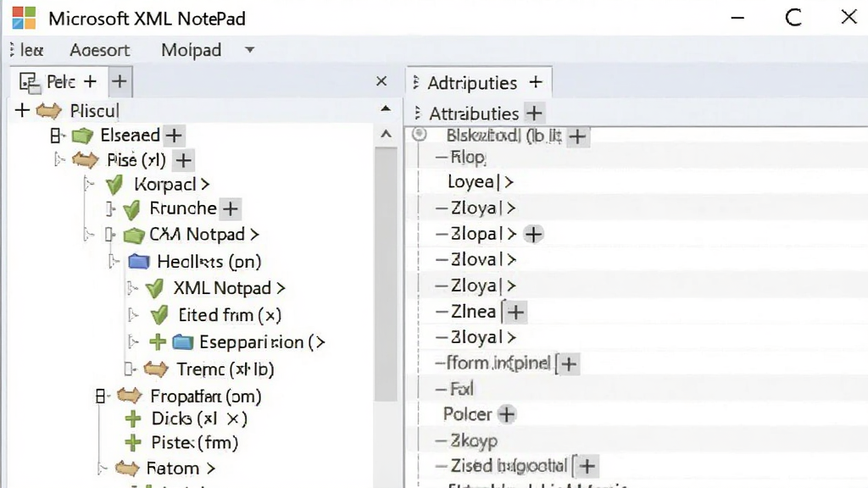Expand the CXM Notpad node
Image resolution: width=868 pixels, height=488 pixels.
pyautogui.click(x=88, y=235)
